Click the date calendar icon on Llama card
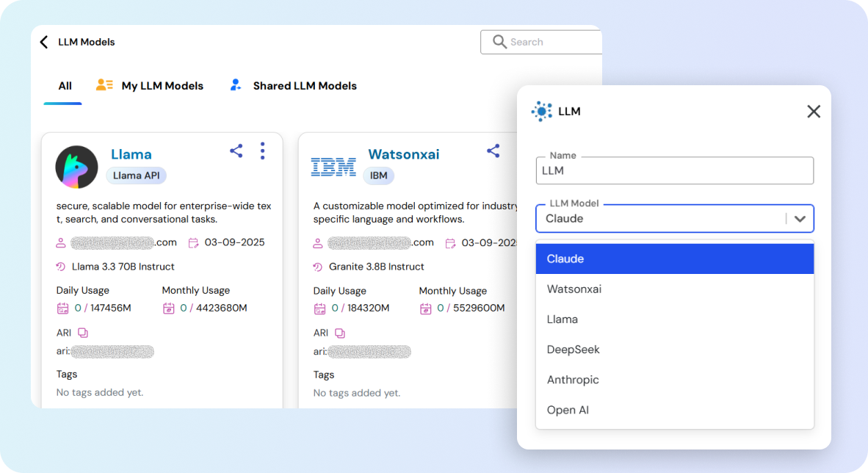Viewport: 868px width, 473px height. click(x=193, y=242)
